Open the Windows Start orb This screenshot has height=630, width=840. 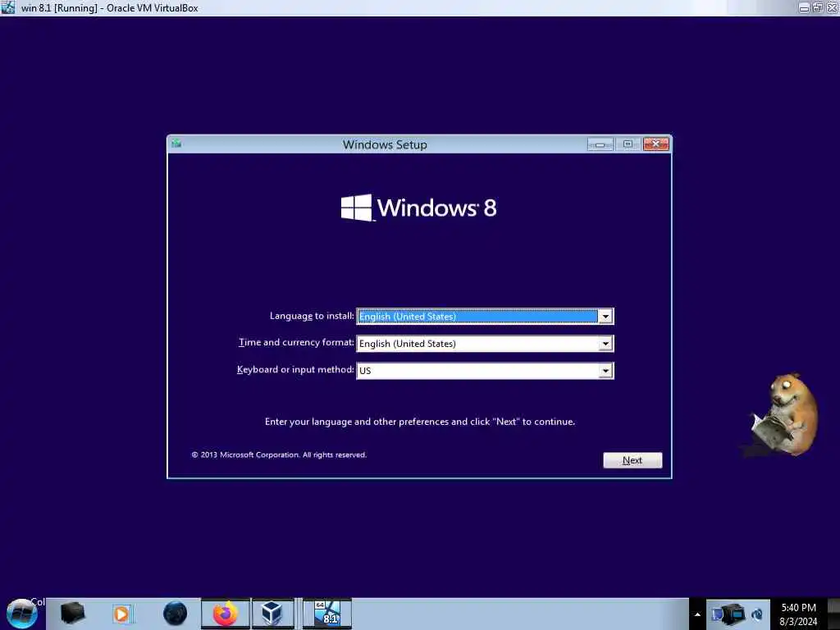point(21,614)
